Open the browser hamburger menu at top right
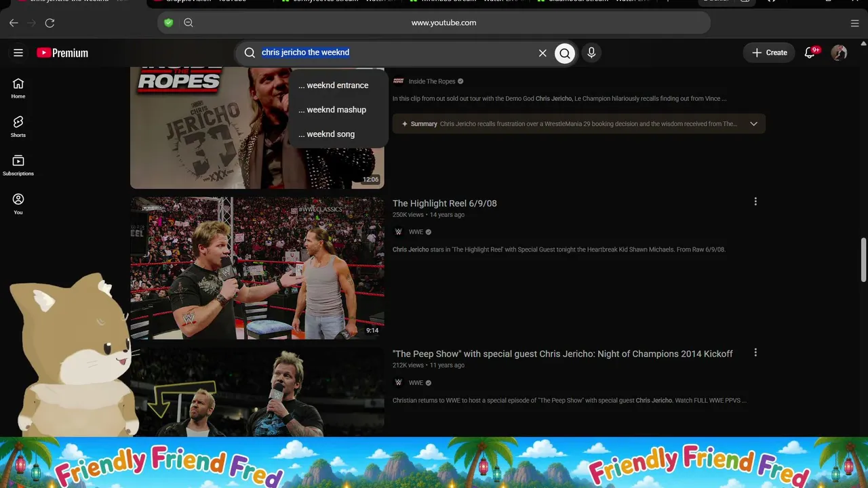This screenshot has width=868, height=488. pos(854,23)
